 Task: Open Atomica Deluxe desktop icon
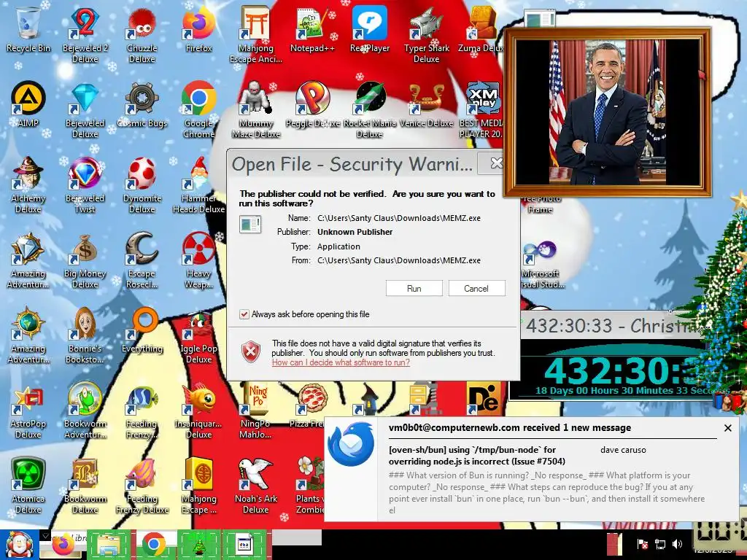click(28, 486)
